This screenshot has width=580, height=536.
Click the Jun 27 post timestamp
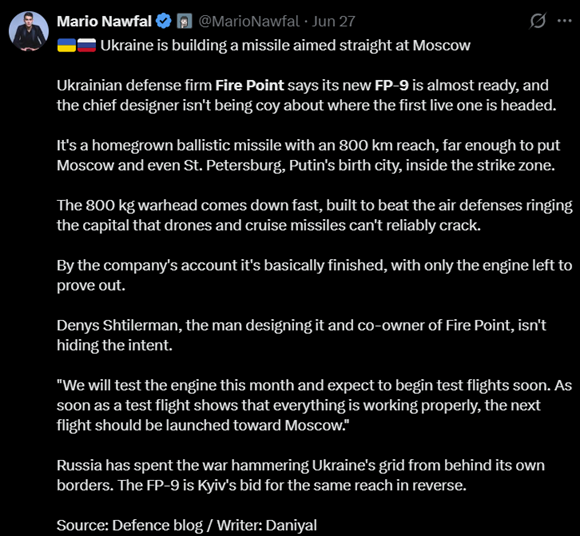pyautogui.click(x=333, y=21)
